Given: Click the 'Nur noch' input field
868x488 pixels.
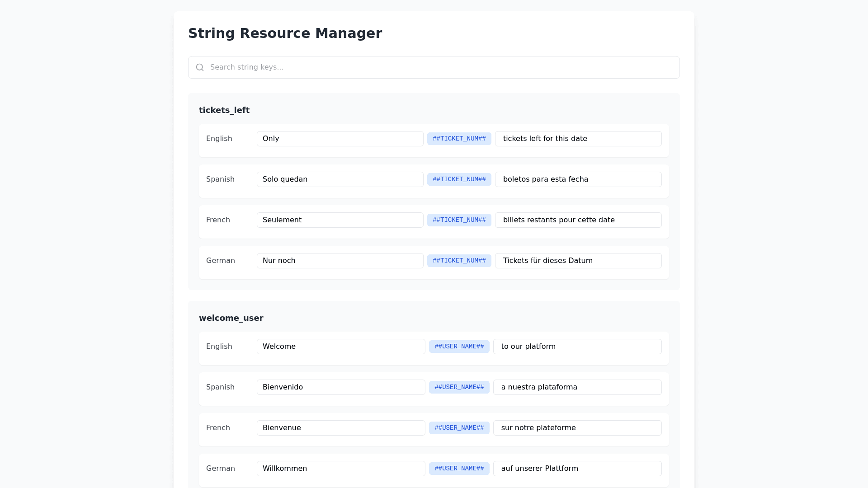Looking at the screenshot, I should click(340, 261).
